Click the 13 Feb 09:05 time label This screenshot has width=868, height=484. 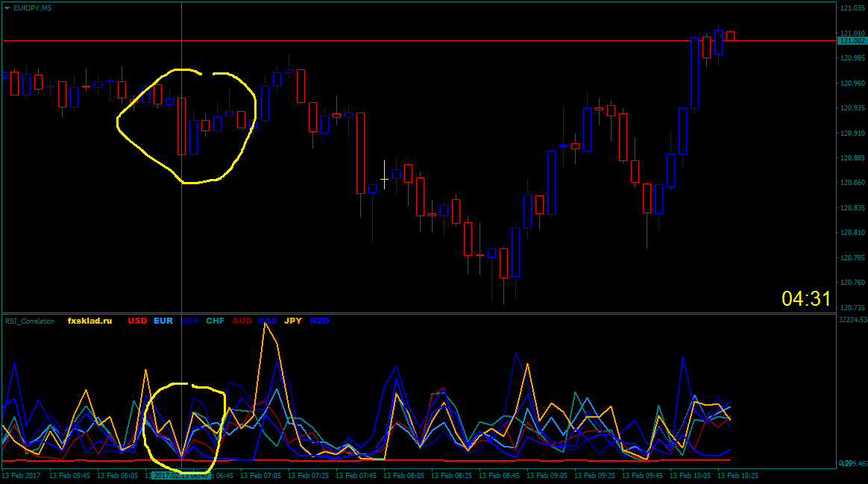(547, 476)
